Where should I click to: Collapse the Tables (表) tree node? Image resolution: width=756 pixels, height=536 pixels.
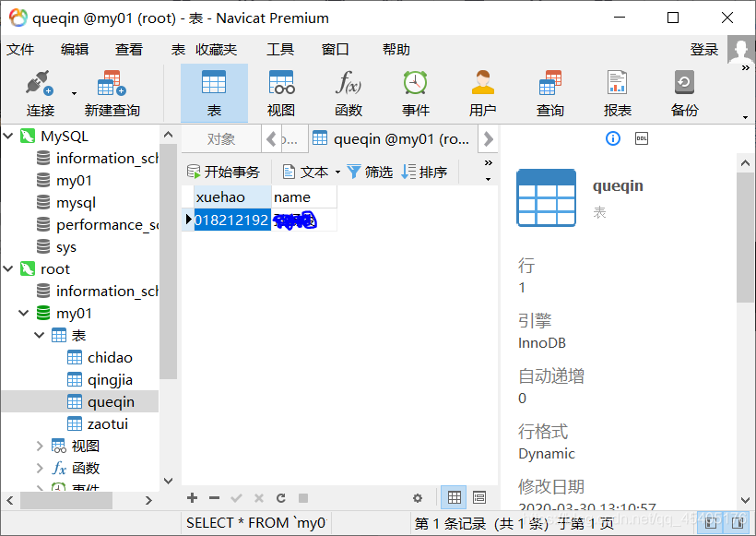coord(40,335)
